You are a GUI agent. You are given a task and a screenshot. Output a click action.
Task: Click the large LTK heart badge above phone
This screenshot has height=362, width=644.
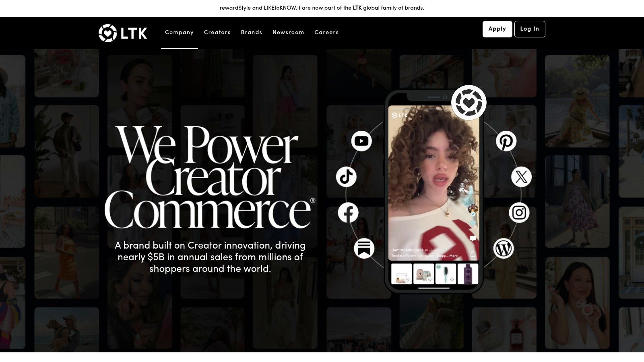pos(469,102)
